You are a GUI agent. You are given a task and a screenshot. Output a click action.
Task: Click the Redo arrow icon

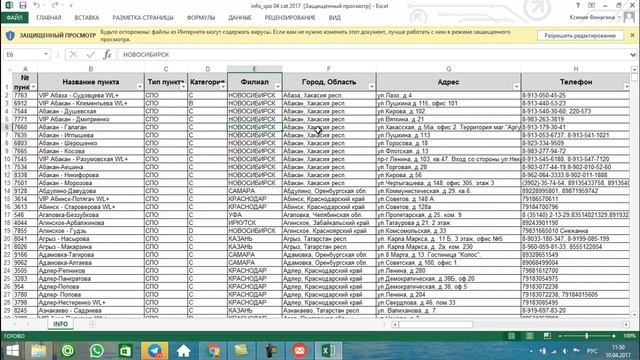click(55, 6)
